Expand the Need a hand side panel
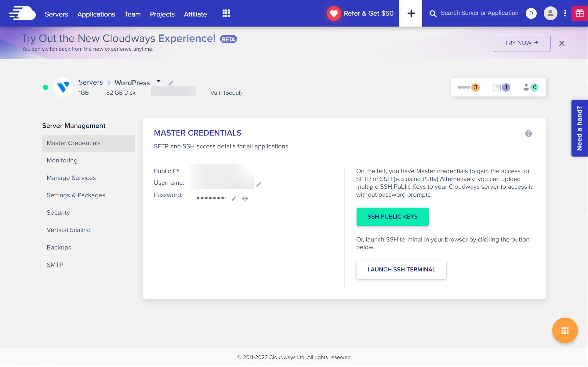The image size is (588, 367). pos(579,128)
